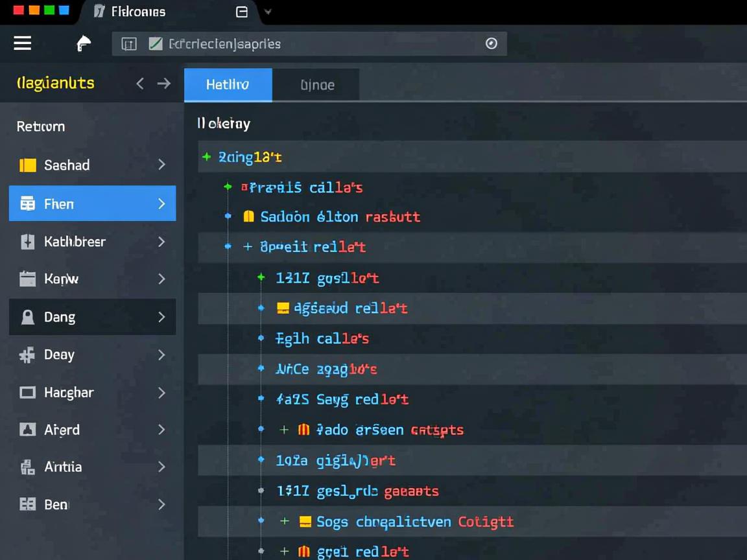Open the title bar dropdown arrow
The height and width of the screenshot is (560, 747).
pyautogui.click(x=268, y=12)
